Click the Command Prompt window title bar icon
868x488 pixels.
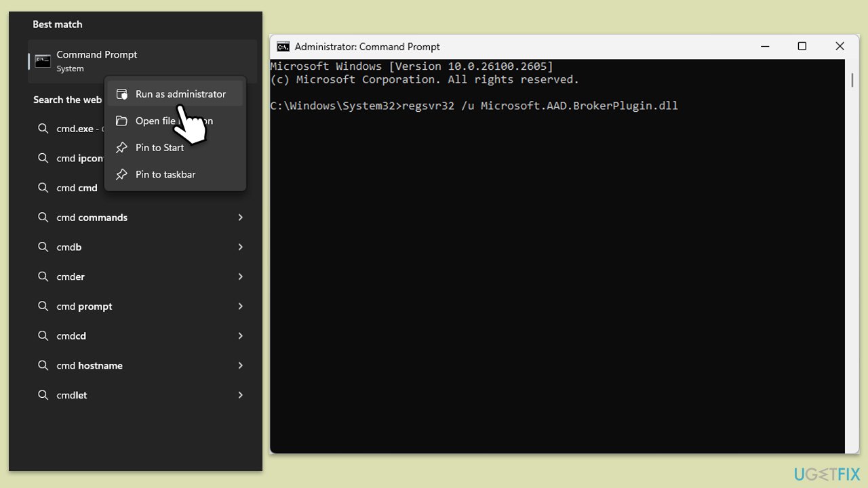[x=283, y=47]
